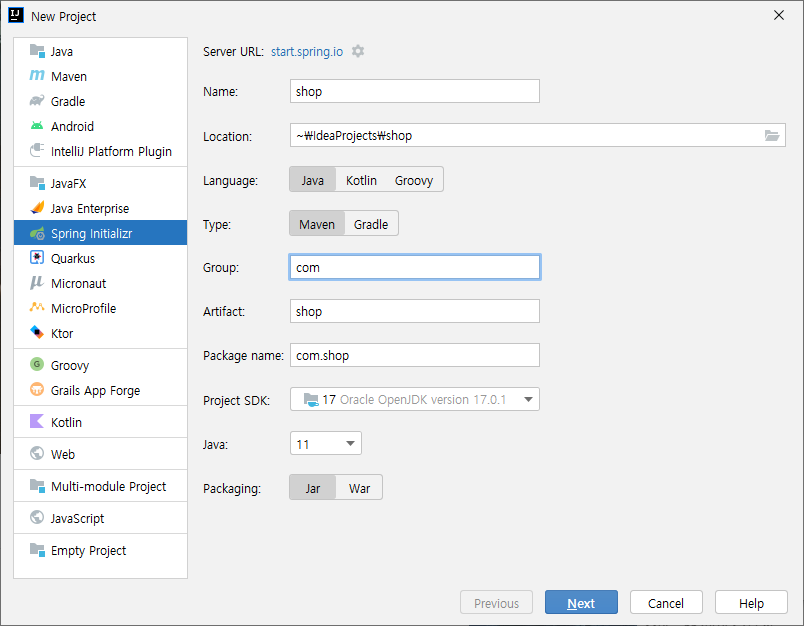Click the Gradle elephant icon
This screenshot has height=626, width=804.
pos(37,101)
